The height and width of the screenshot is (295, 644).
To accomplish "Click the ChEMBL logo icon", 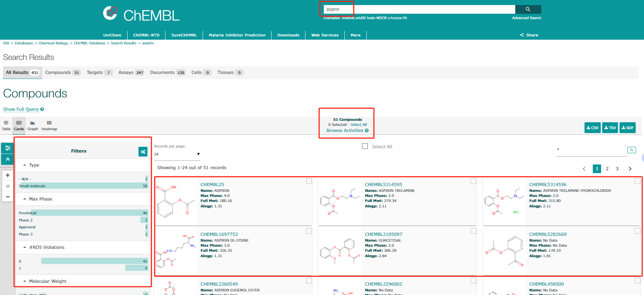I will (110, 13).
